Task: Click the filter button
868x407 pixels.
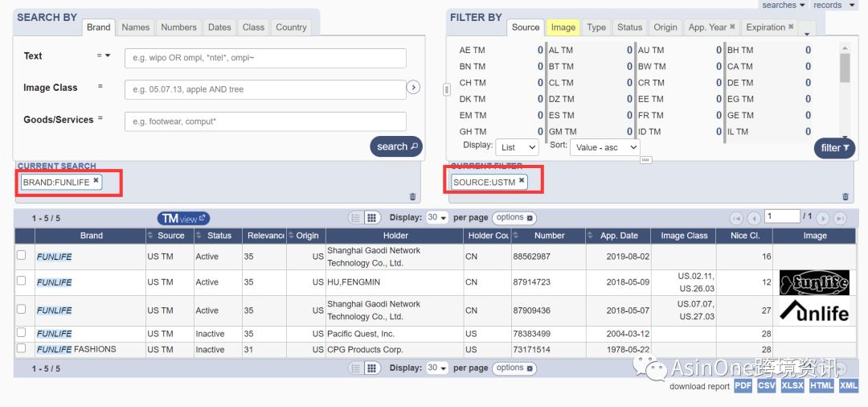Action: (834, 148)
